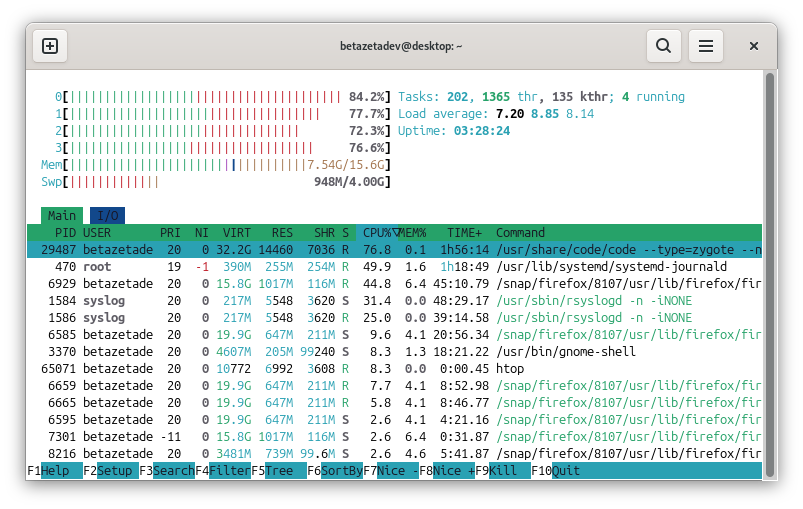This screenshot has height=509, width=803.
Task: Open the F6 SortBy menu
Action: tap(340, 471)
